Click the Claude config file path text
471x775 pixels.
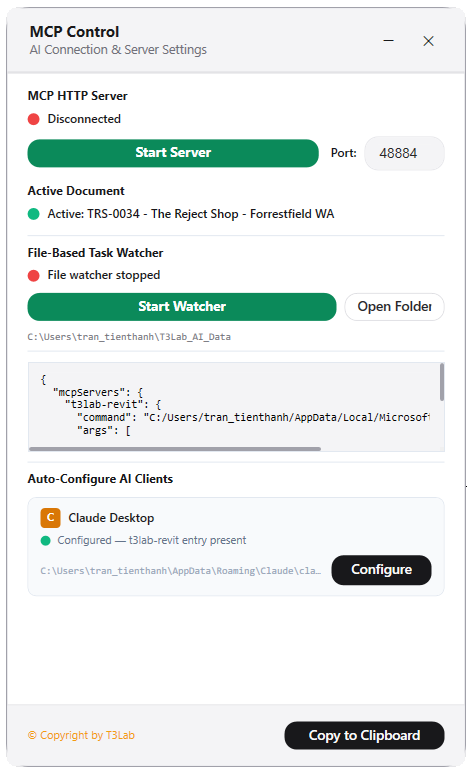(x=181, y=570)
